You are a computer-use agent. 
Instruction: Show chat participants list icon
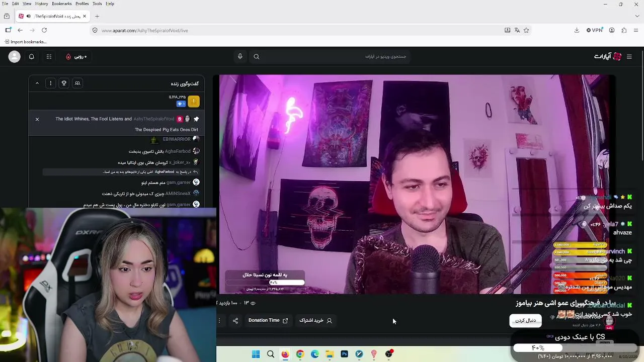click(77, 83)
